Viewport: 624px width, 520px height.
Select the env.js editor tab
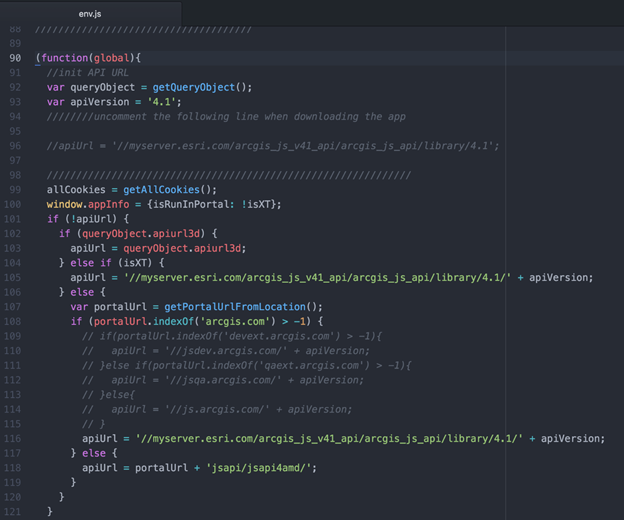90,14
